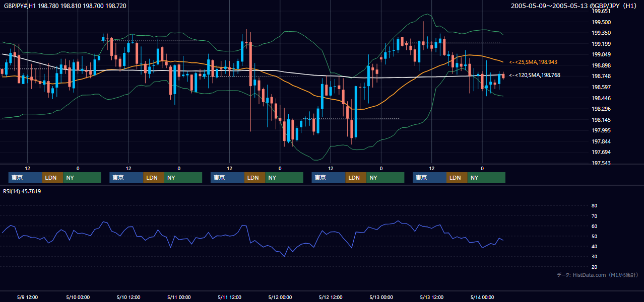The image size is (644, 302).
Task: Click RSI level 60 label
Action: (x=594, y=226)
